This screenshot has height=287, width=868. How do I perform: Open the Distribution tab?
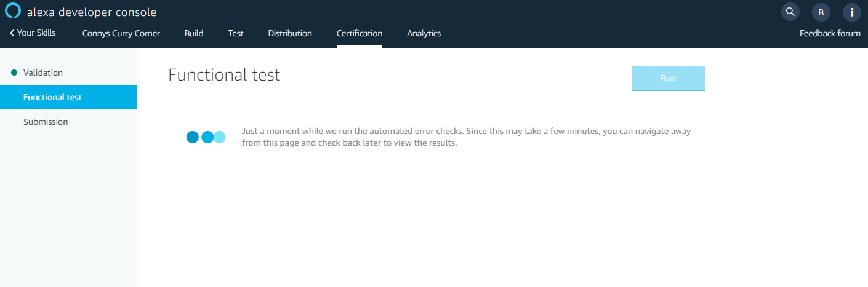click(290, 34)
